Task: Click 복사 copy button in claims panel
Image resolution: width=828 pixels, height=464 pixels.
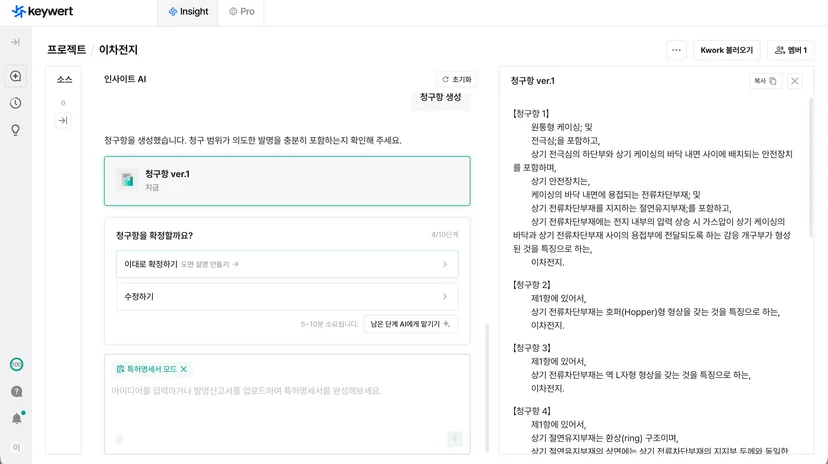Action: pyautogui.click(x=765, y=81)
